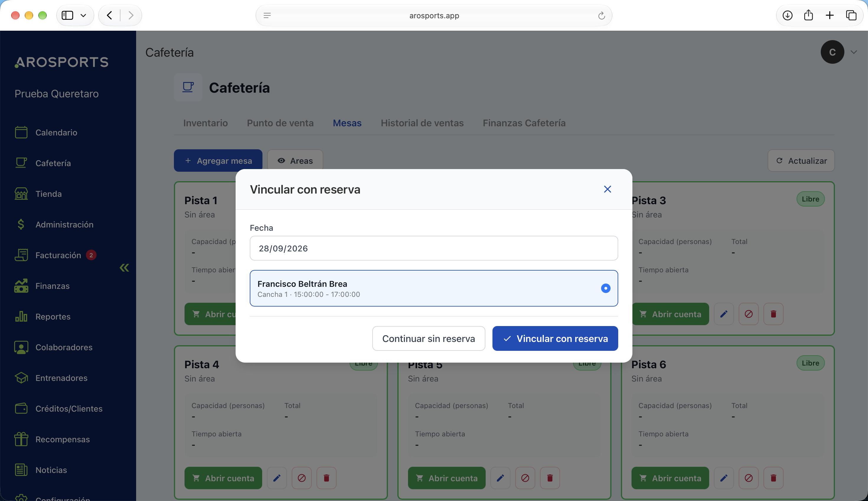Block Pista 4 with prohibit icon

[x=302, y=478]
